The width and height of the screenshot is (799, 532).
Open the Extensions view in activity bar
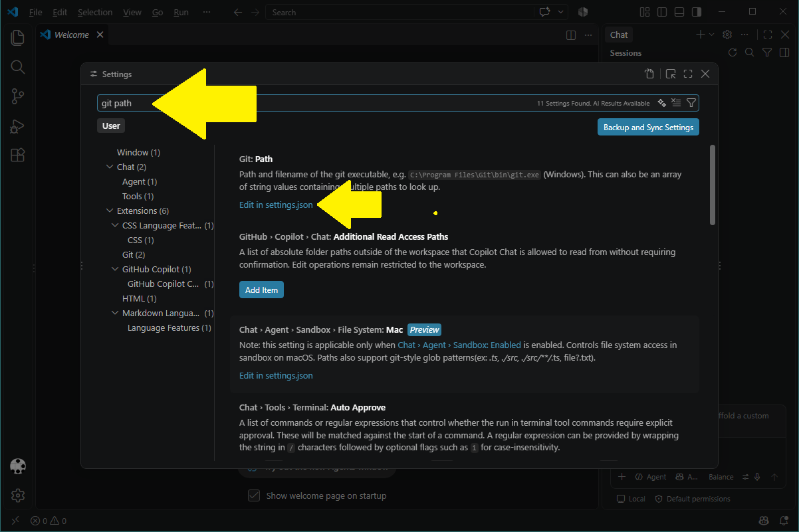pos(18,155)
